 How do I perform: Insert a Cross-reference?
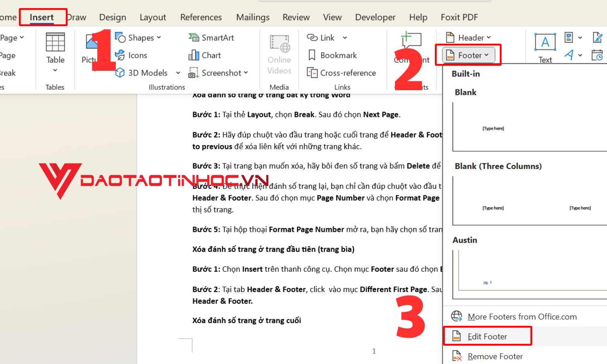click(x=342, y=73)
